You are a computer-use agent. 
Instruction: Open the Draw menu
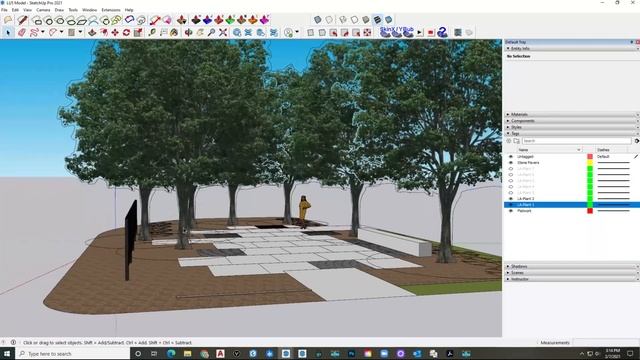click(59, 10)
